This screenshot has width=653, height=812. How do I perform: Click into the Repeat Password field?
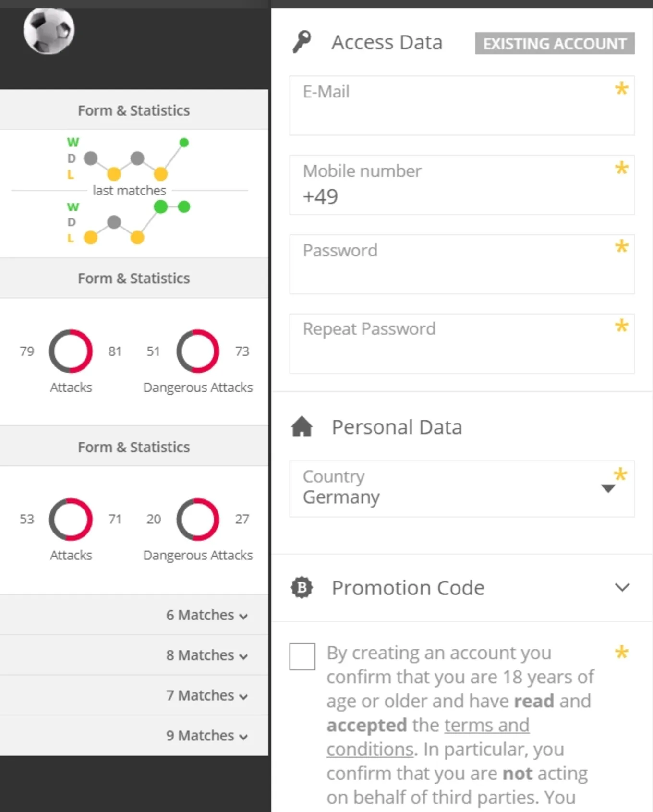click(x=461, y=343)
